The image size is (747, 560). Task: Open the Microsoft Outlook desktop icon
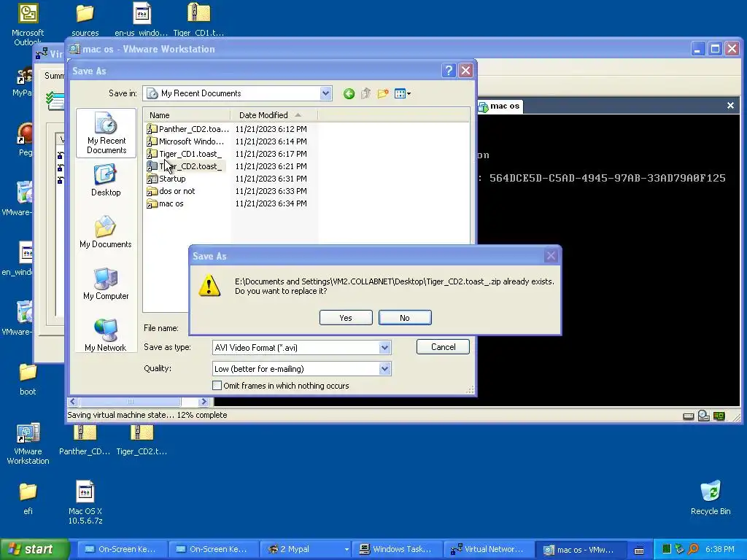click(x=28, y=24)
